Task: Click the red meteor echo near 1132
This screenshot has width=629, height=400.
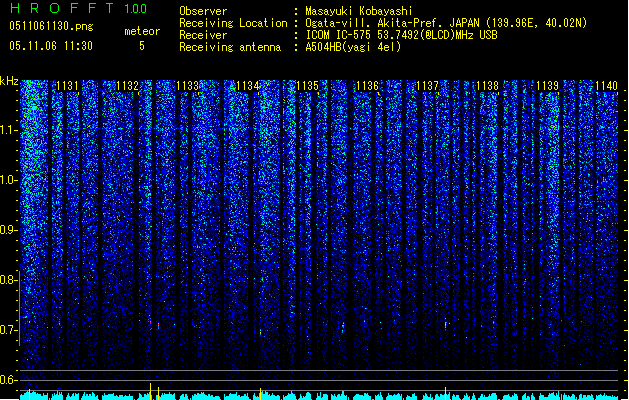Action: pyautogui.click(x=150, y=322)
